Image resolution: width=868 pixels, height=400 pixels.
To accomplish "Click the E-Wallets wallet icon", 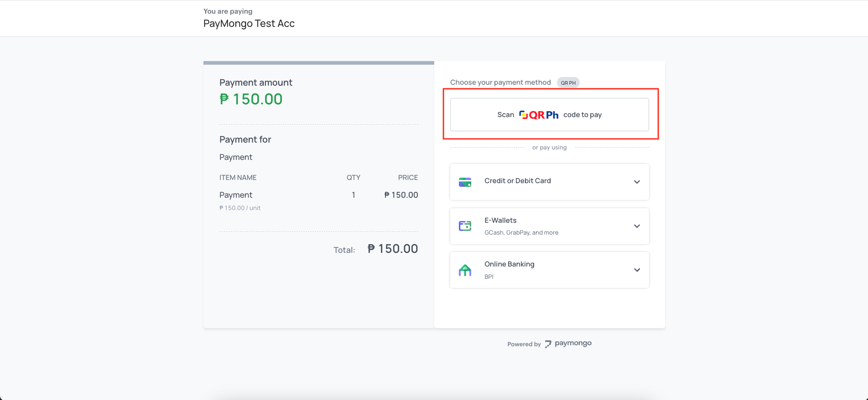I will [x=465, y=226].
